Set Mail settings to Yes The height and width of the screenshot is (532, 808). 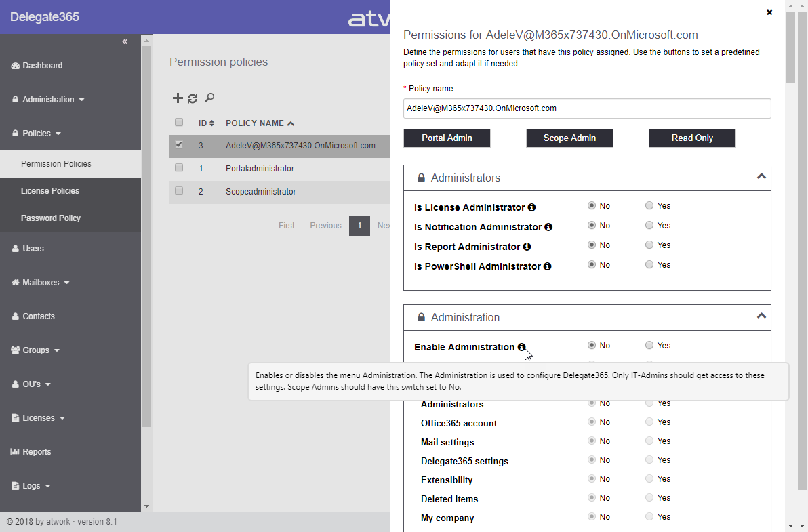[x=649, y=441]
